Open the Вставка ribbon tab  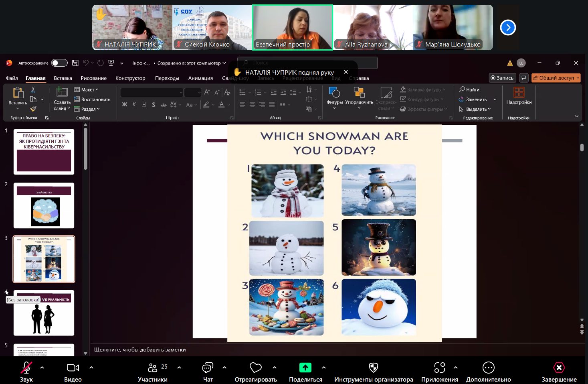63,78
